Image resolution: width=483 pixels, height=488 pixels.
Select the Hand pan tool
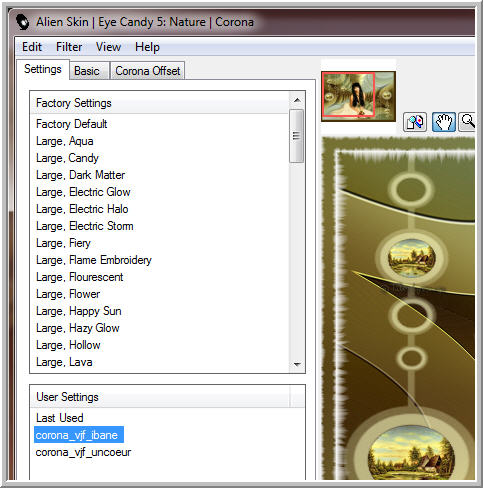click(444, 122)
